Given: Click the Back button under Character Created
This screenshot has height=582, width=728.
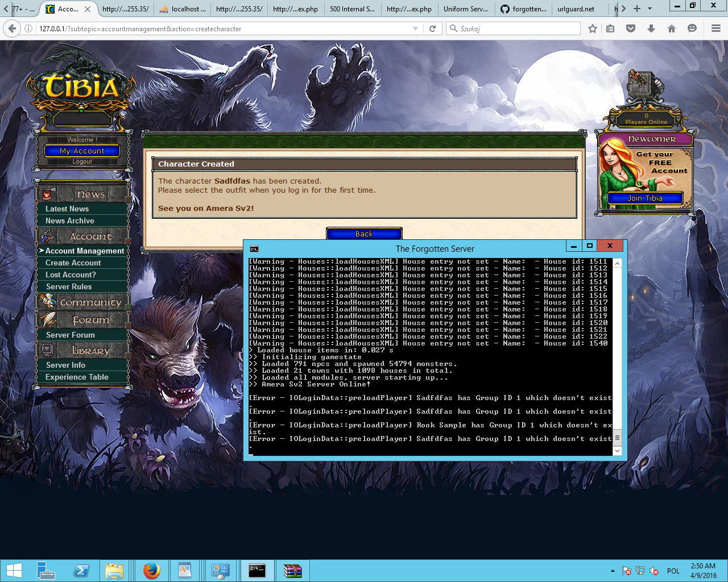Looking at the screenshot, I should [x=364, y=234].
